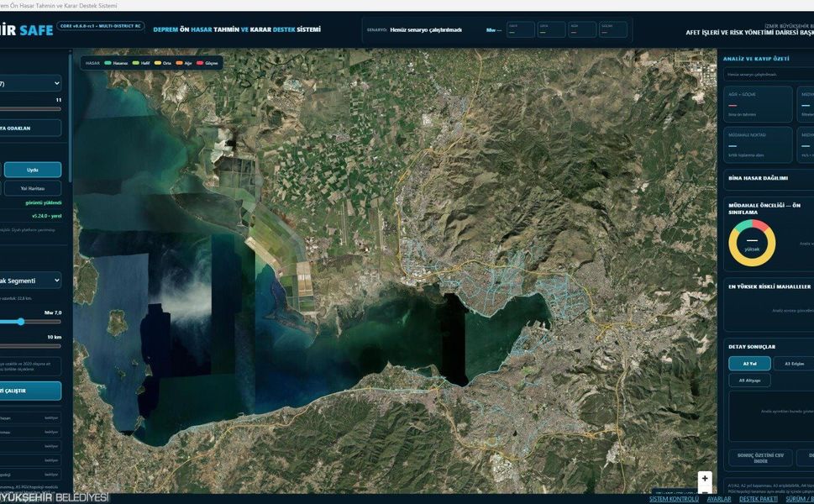Open the district dropdown ending in 7)

30,83
